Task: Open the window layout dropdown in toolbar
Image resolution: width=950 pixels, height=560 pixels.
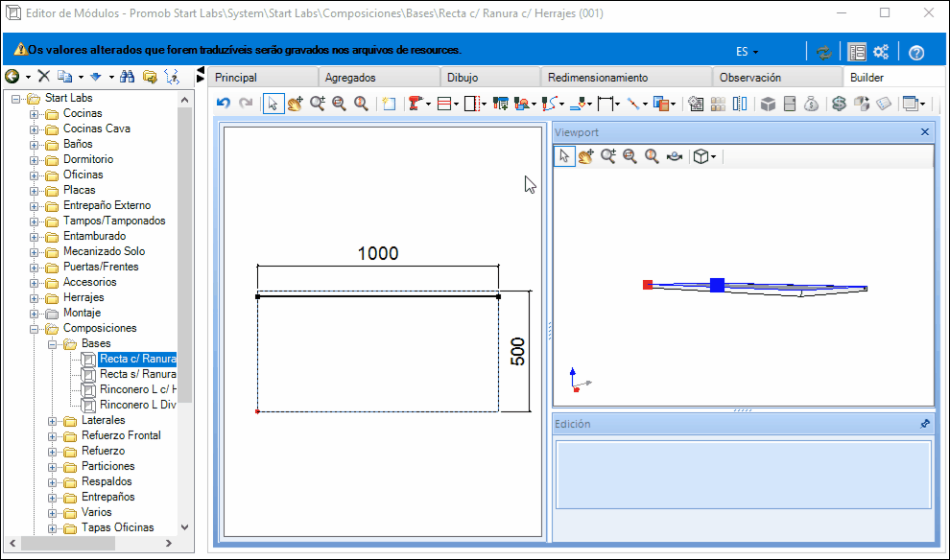Action: click(923, 105)
